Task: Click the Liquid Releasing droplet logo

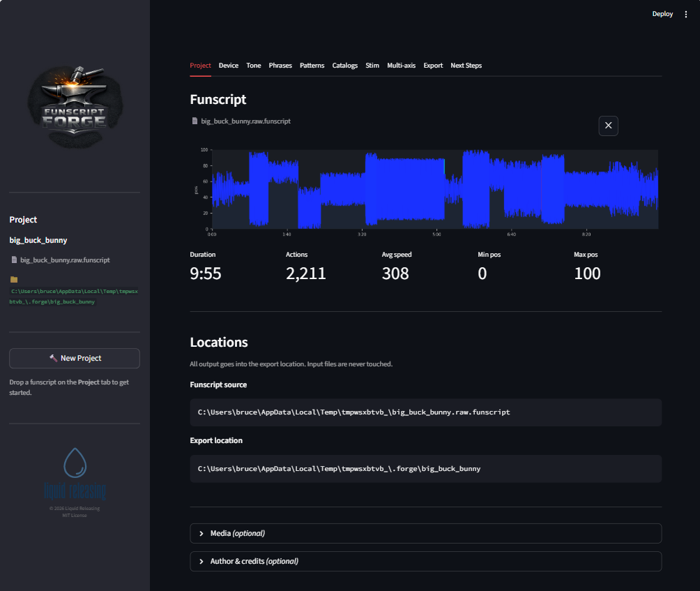Action: pyautogui.click(x=75, y=463)
